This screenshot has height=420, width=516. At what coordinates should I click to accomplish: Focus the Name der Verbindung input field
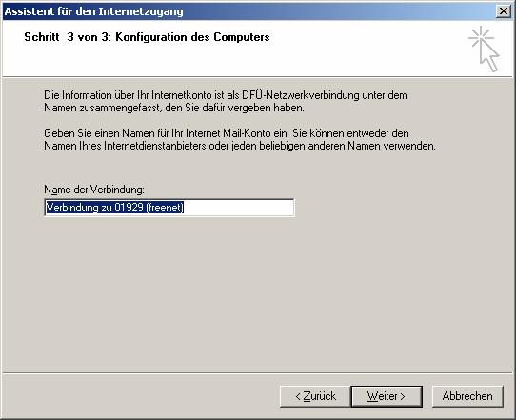coord(169,208)
